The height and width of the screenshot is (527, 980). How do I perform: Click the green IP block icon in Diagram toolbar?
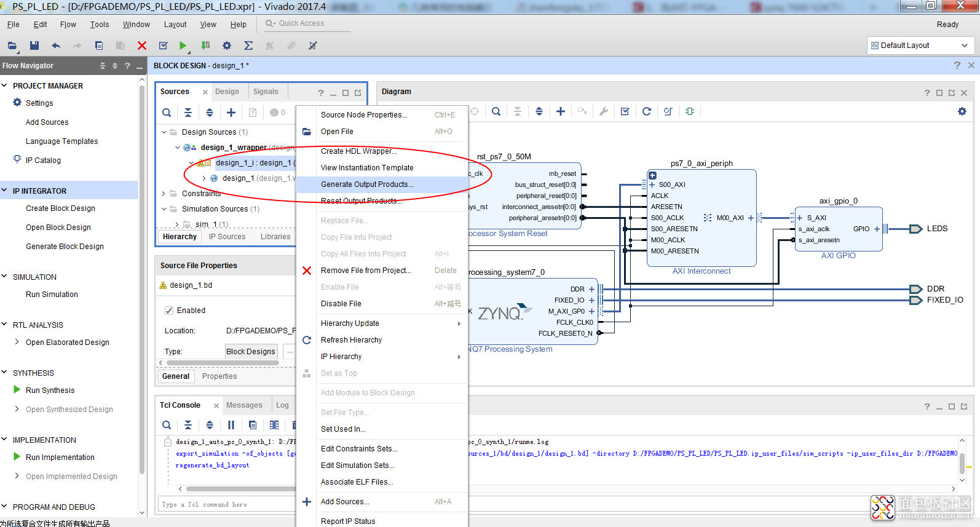coord(690,111)
